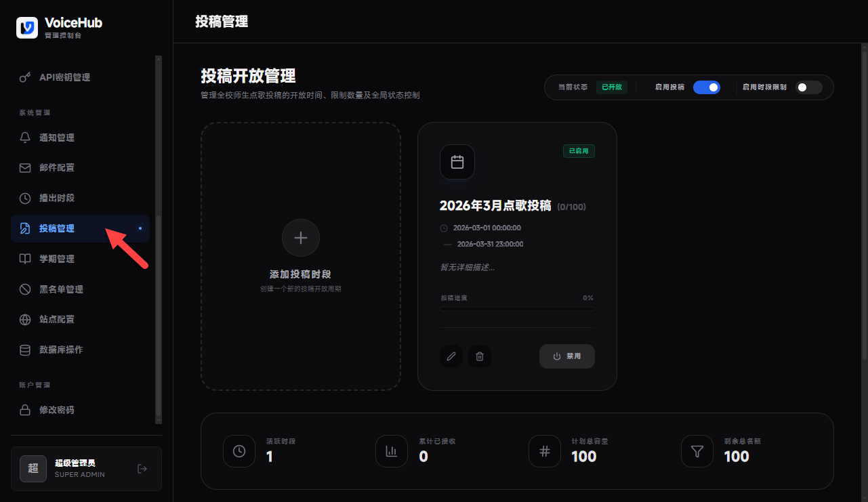Click the 已启用 badge on the period card
This screenshot has width=868, height=502.
click(579, 151)
